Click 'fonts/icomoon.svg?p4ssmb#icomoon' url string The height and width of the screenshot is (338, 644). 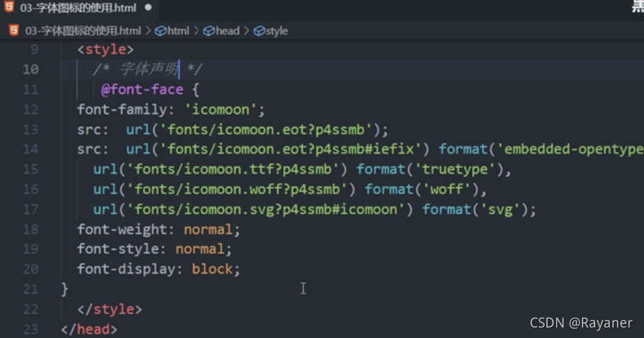click(x=266, y=210)
